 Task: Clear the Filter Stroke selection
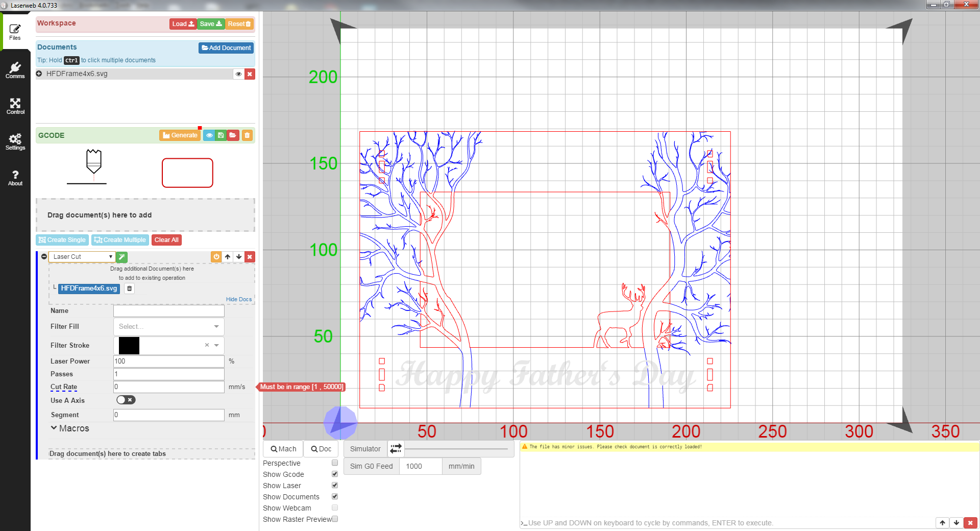[x=207, y=345]
